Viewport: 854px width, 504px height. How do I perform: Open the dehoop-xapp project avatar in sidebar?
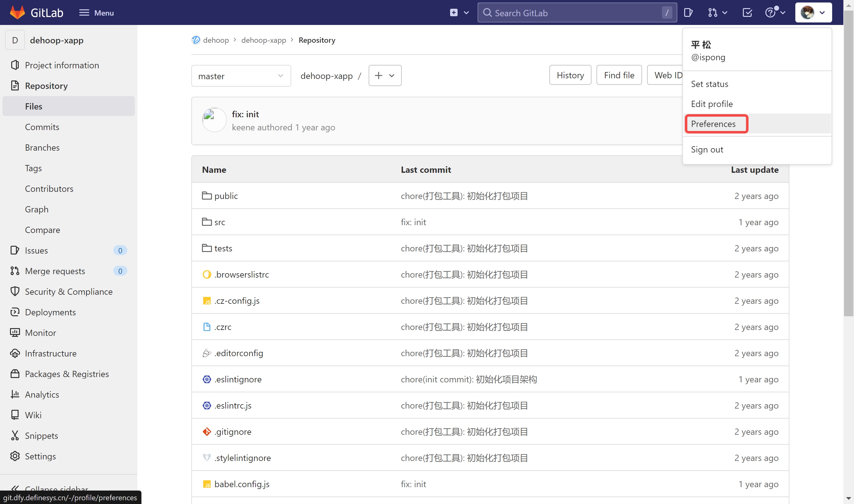[x=15, y=40]
